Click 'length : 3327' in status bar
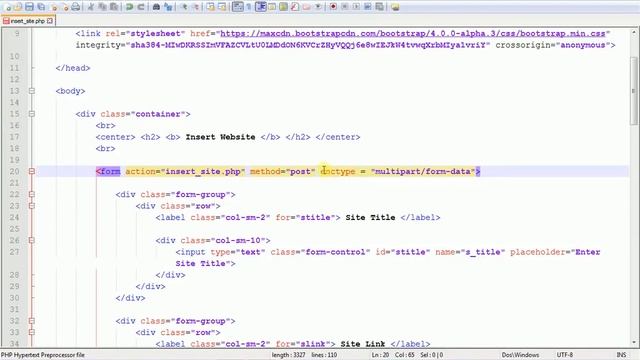This screenshot has width=640, height=360. tap(289, 355)
